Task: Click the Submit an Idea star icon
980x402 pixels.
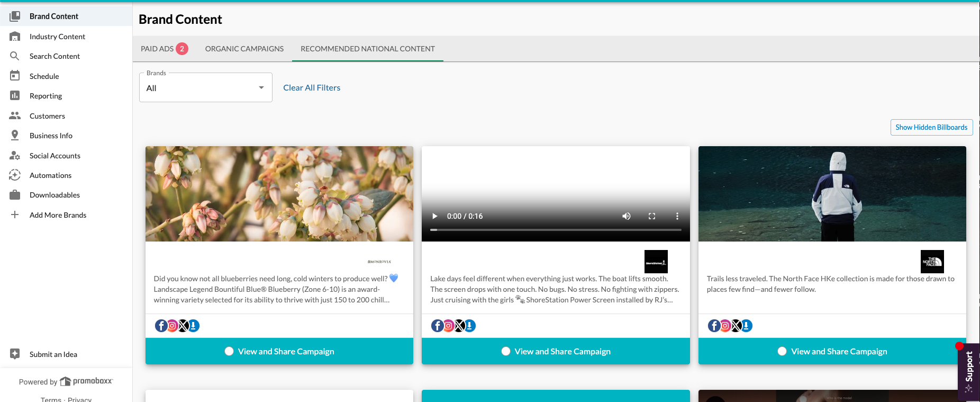Action: point(15,354)
